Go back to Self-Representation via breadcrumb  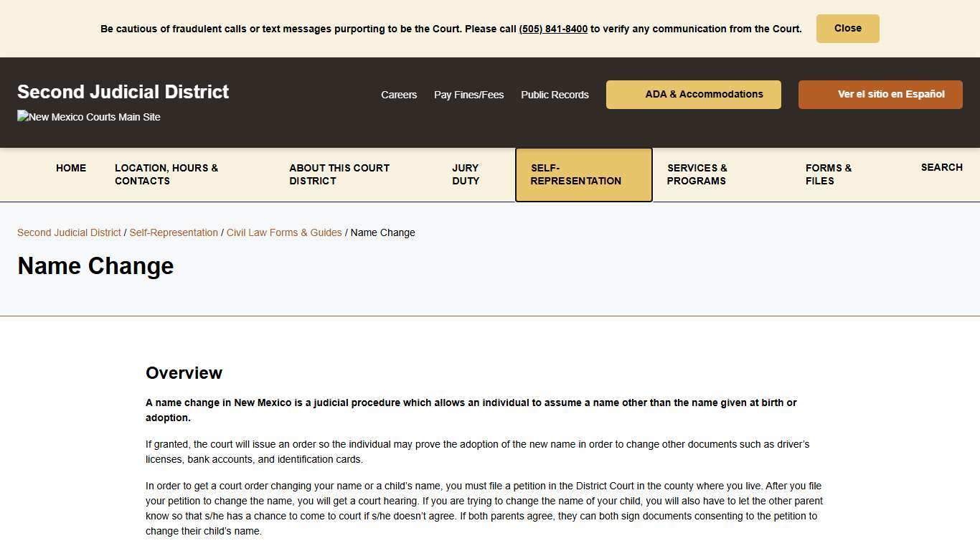coord(174,232)
